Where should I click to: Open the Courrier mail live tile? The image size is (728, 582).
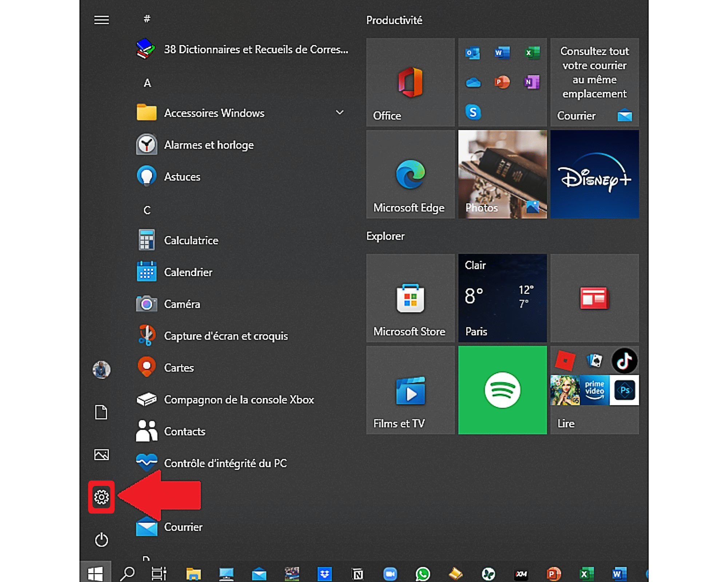pos(594,82)
